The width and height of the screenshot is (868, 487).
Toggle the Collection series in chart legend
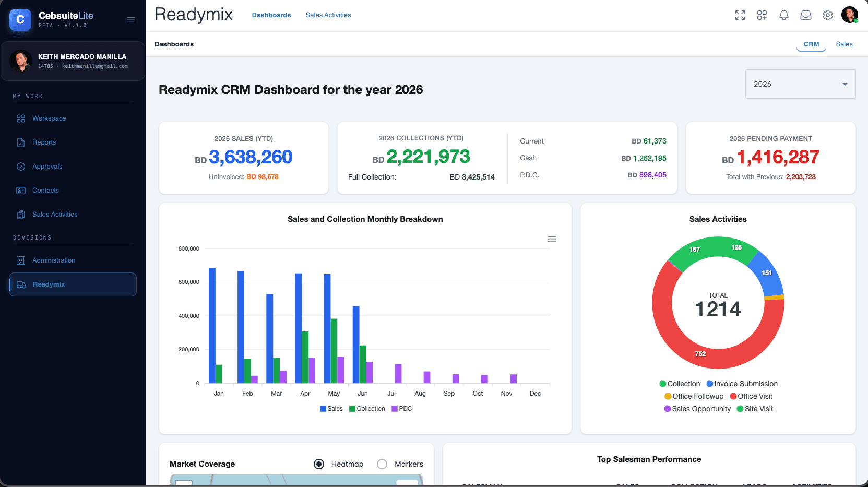tap(367, 409)
